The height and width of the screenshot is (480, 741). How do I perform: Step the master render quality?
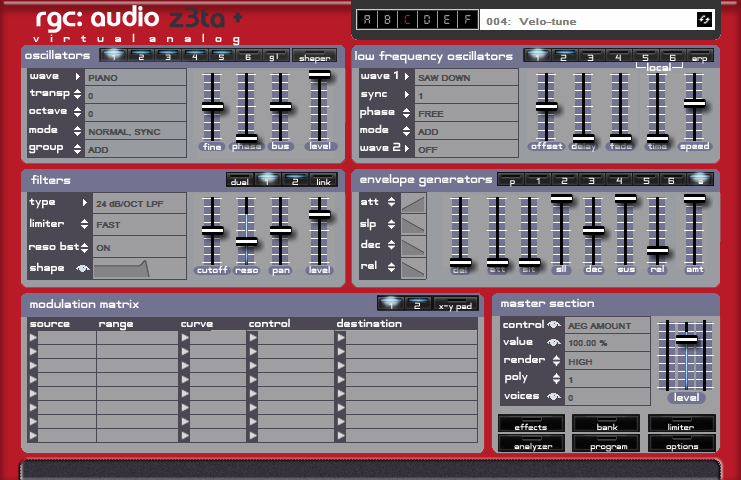(x=556, y=360)
